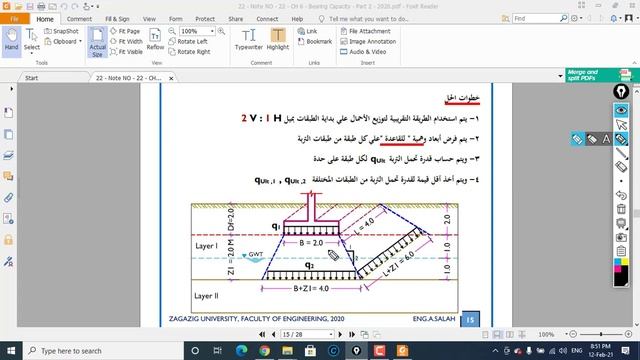Click Fit Page view option
This screenshot has width=640, height=360.
[x=125, y=31]
